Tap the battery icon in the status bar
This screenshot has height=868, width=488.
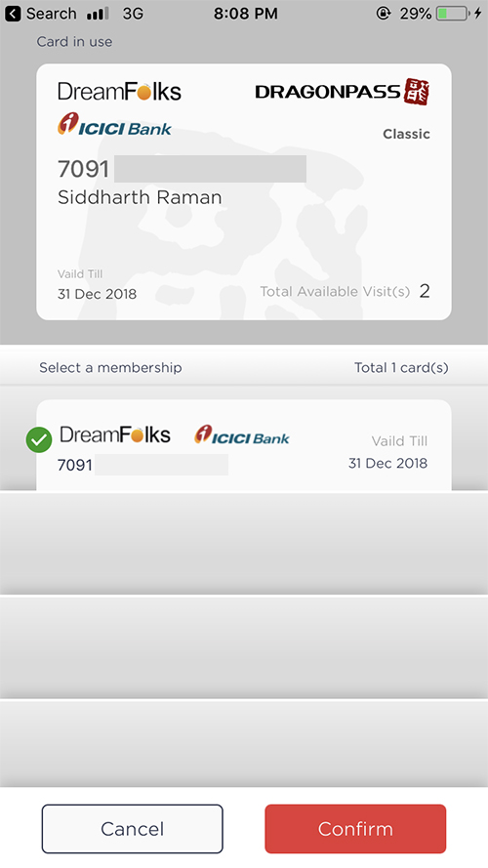click(x=453, y=14)
